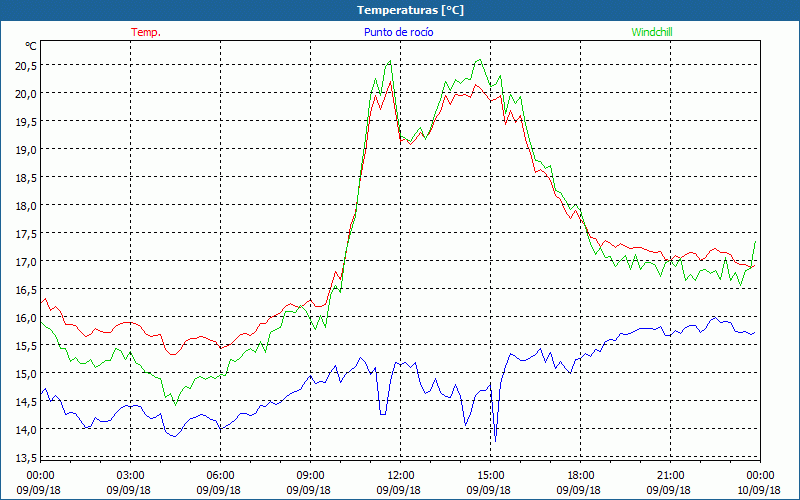Click the 15:00 time axis label
This screenshot has height=500, width=800.
coord(490,475)
